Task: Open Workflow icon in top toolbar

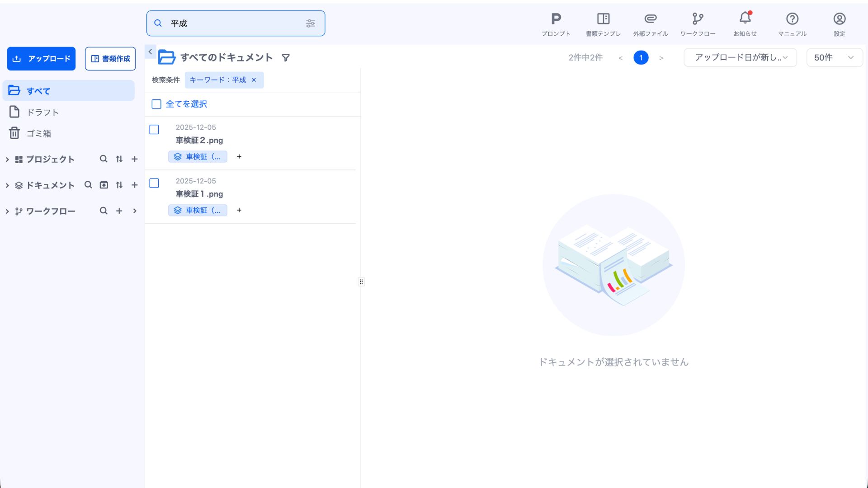Action: pyautogui.click(x=698, y=19)
